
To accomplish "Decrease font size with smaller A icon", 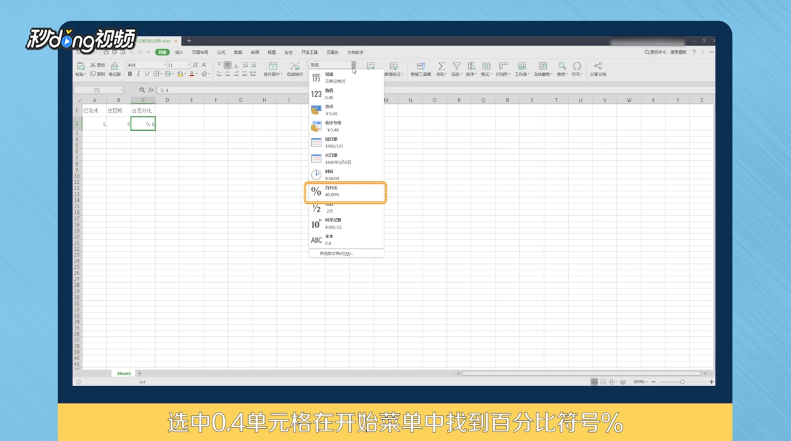I will [204, 65].
